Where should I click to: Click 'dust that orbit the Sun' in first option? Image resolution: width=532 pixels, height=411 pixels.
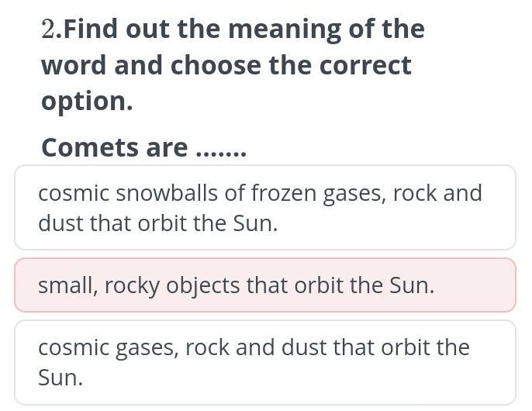(x=157, y=223)
